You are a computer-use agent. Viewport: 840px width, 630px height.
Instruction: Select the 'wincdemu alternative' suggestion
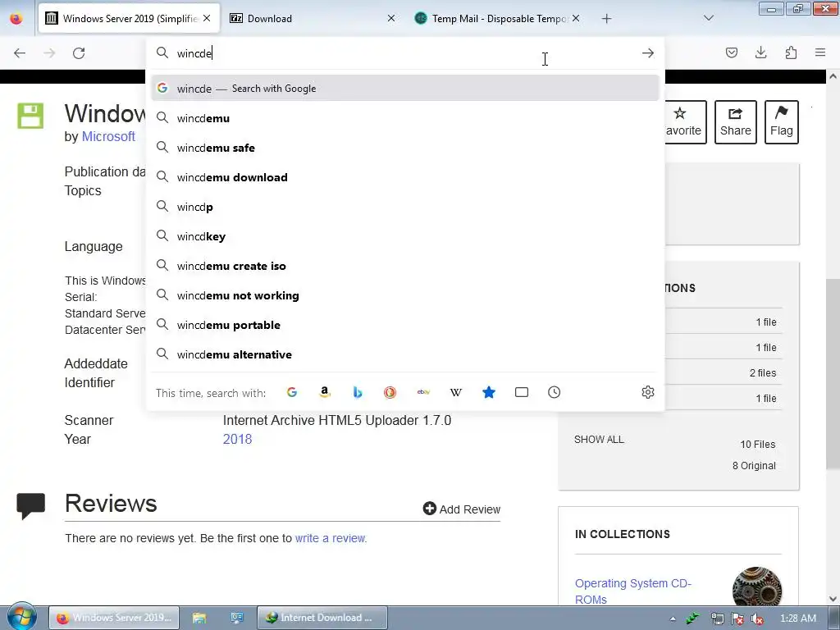(405, 354)
